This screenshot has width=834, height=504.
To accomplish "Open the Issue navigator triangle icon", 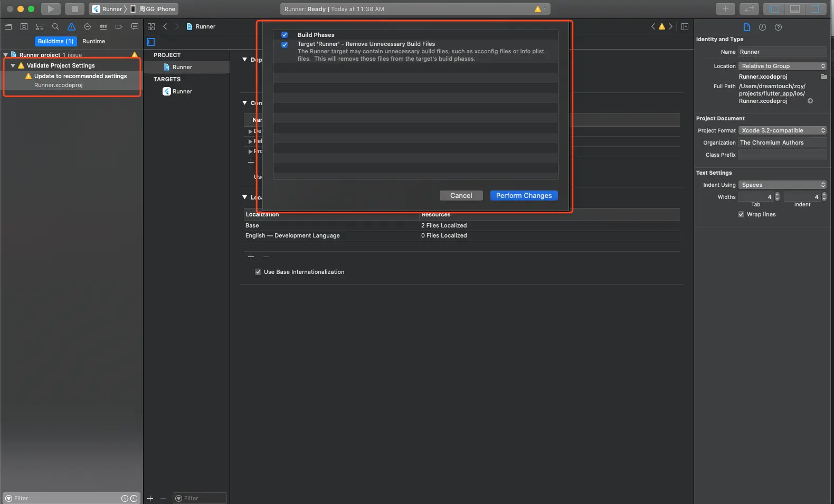I will point(71,26).
